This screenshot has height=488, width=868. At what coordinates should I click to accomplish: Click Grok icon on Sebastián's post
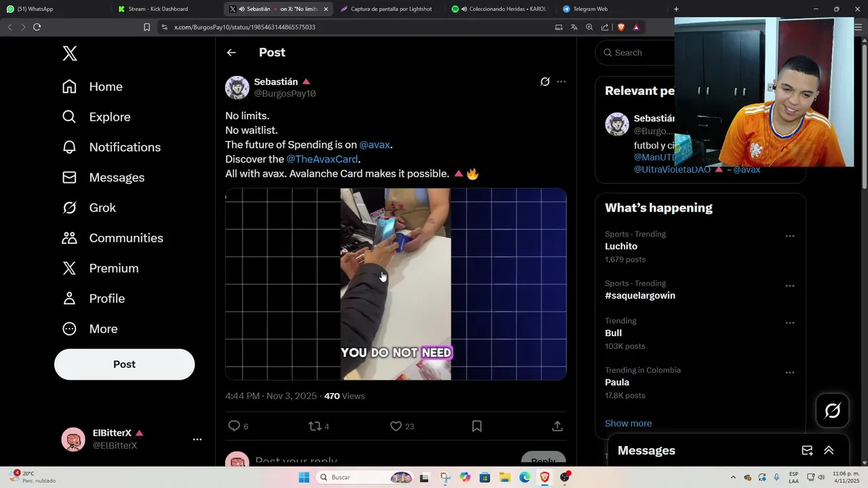pos(545,82)
